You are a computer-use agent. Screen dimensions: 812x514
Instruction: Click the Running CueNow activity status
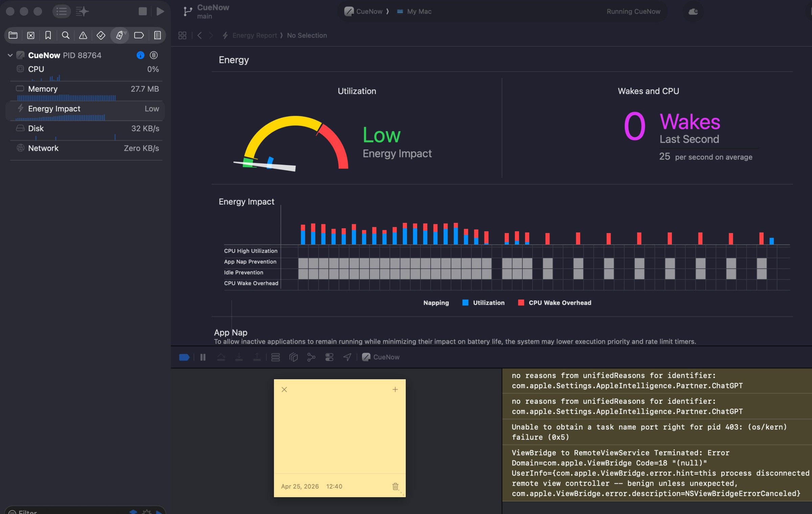633,11
